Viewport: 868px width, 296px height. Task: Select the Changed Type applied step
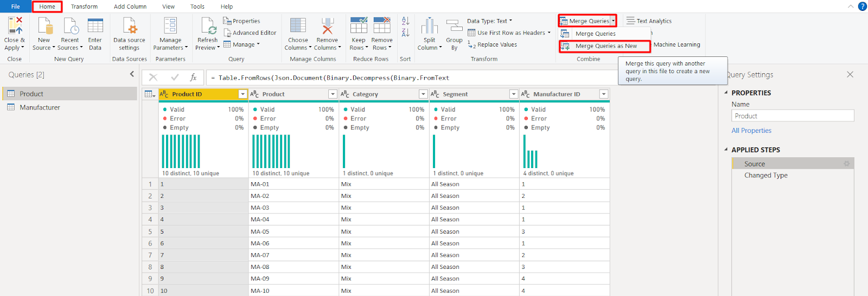pos(765,175)
